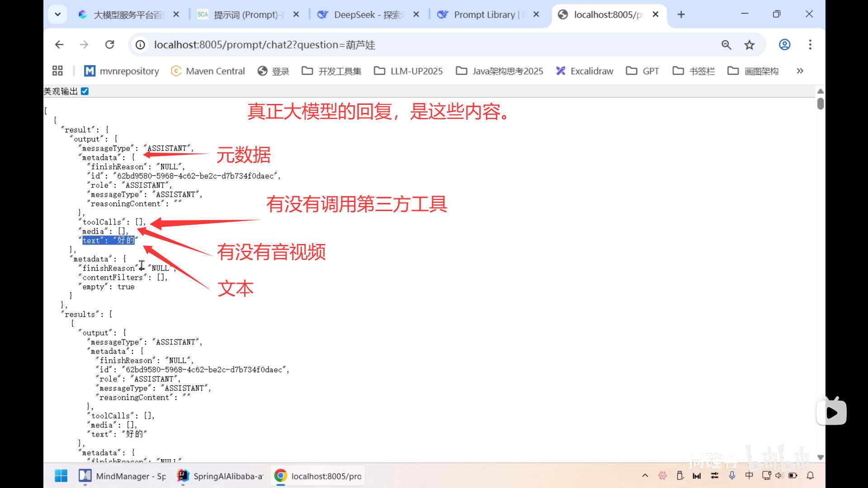Uncheck the 美观输出 checkbox
This screenshot has height=488, width=868.
[x=85, y=91]
